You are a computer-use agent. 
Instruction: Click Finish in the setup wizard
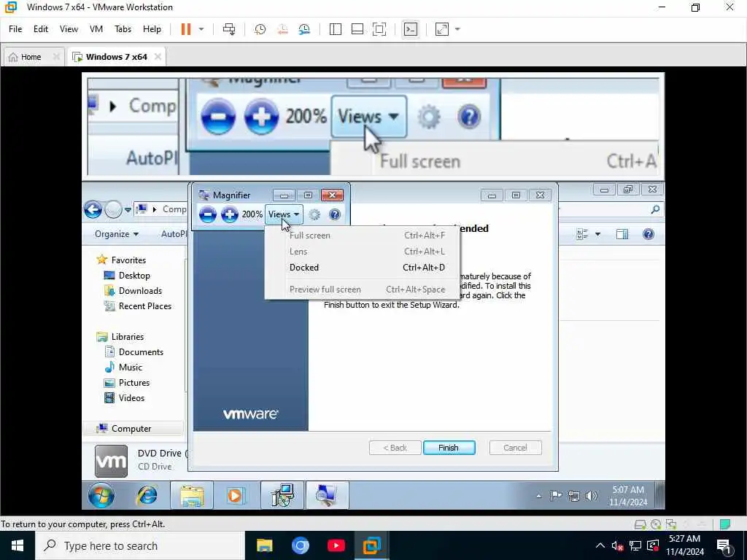pos(449,448)
